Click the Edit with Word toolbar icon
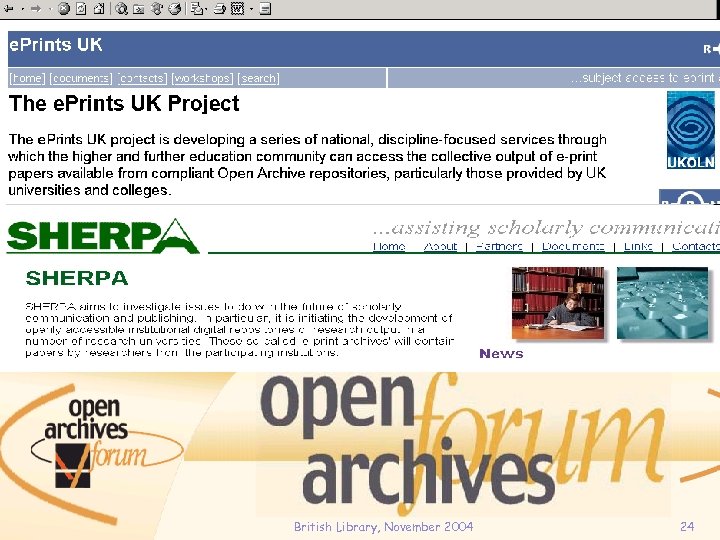The width and height of the screenshot is (720, 540). [x=237, y=9]
